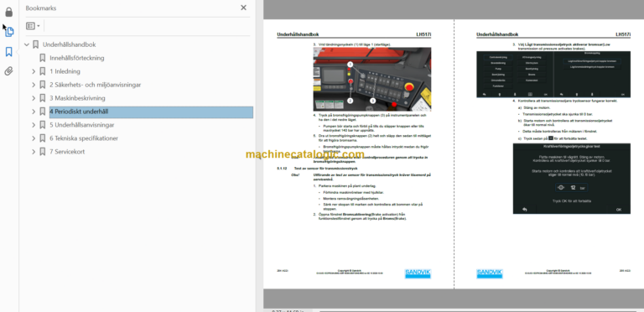644x312 pixels.
Task: Click the horizontal scrollbar below the document
Action: point(479,310)
